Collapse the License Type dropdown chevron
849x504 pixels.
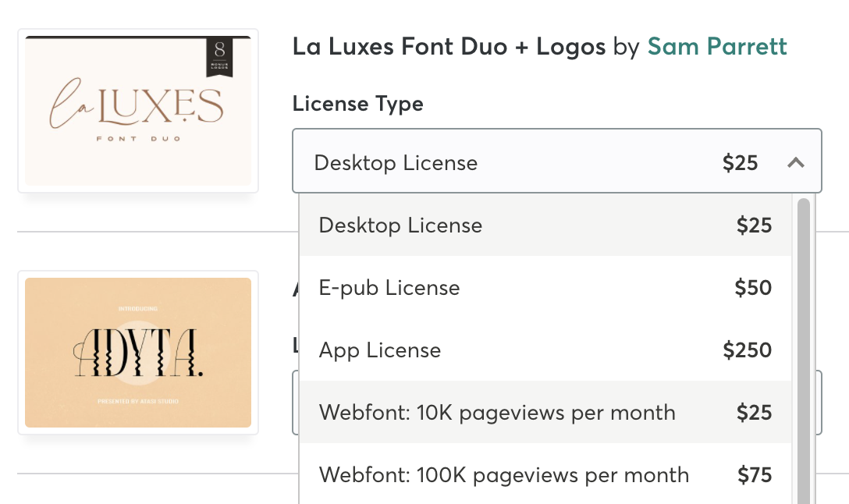click(795, 162)
